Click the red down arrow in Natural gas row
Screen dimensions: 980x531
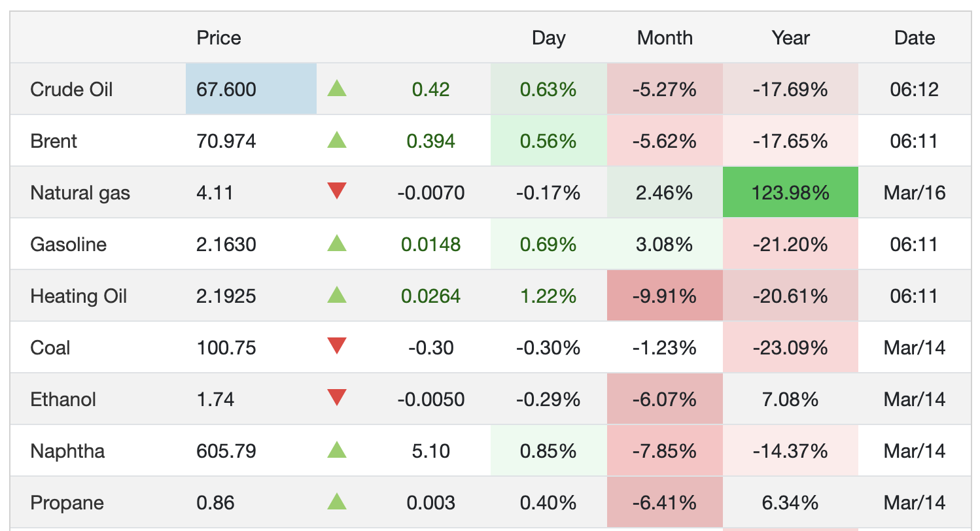(x=337, y=191)
